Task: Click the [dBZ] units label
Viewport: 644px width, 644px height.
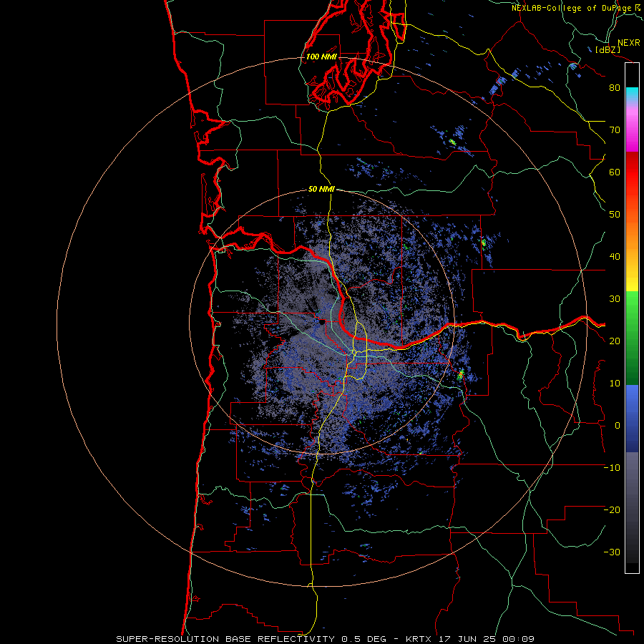Action: [x=608, y=49]
